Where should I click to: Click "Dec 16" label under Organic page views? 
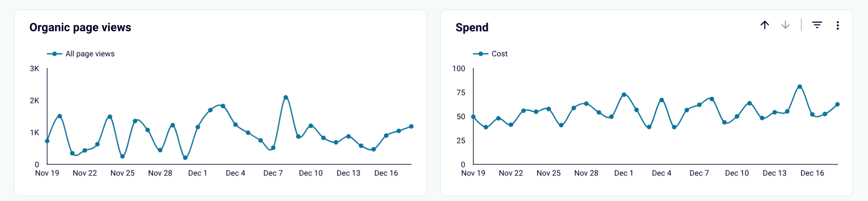coord(386,173)
